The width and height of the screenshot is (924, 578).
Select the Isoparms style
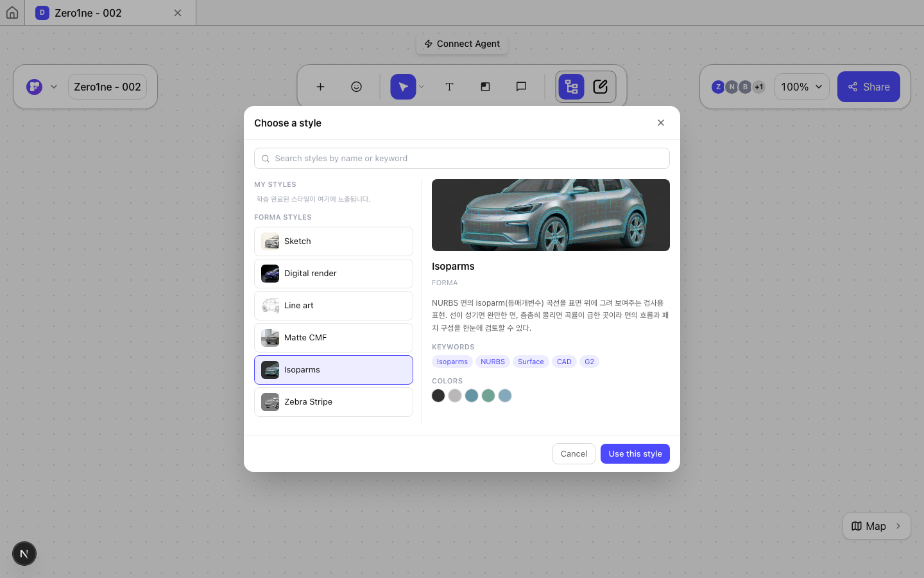334,370
